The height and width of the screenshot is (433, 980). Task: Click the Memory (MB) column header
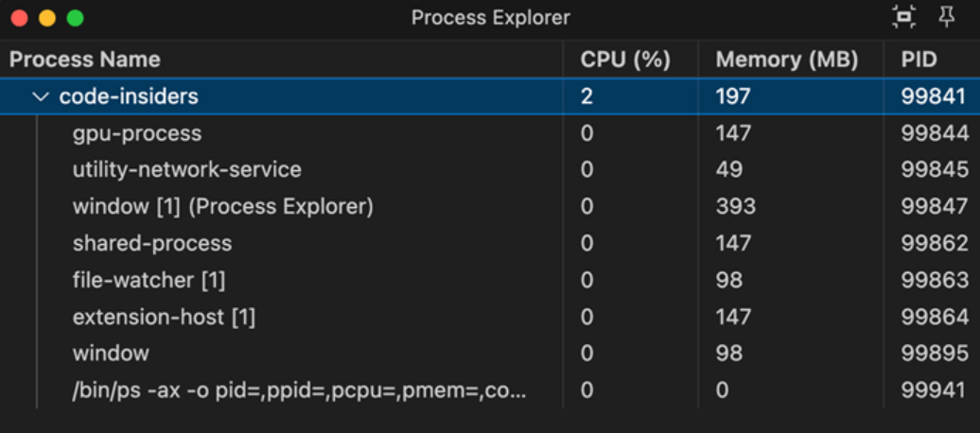tap(787, 60)
